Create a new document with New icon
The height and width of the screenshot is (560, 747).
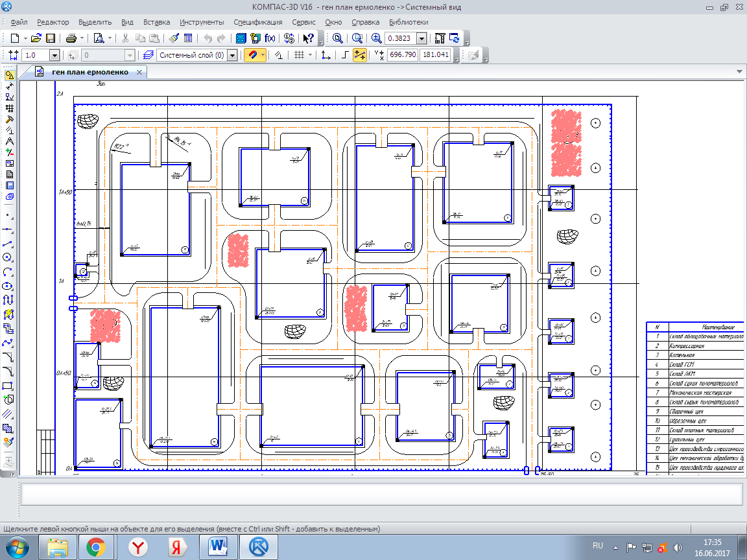[15, 38]
